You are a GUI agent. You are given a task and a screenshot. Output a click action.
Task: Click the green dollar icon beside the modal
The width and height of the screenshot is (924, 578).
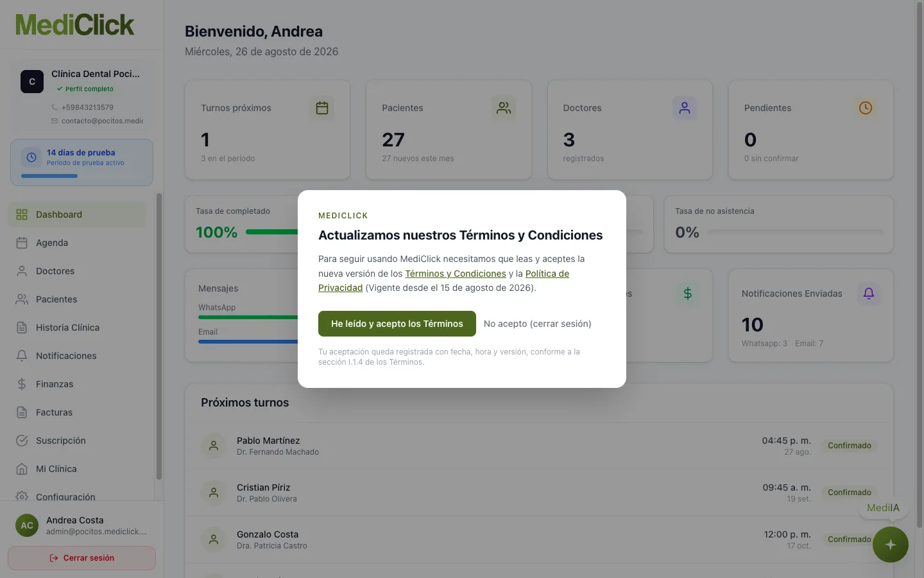tap(687, 293)
